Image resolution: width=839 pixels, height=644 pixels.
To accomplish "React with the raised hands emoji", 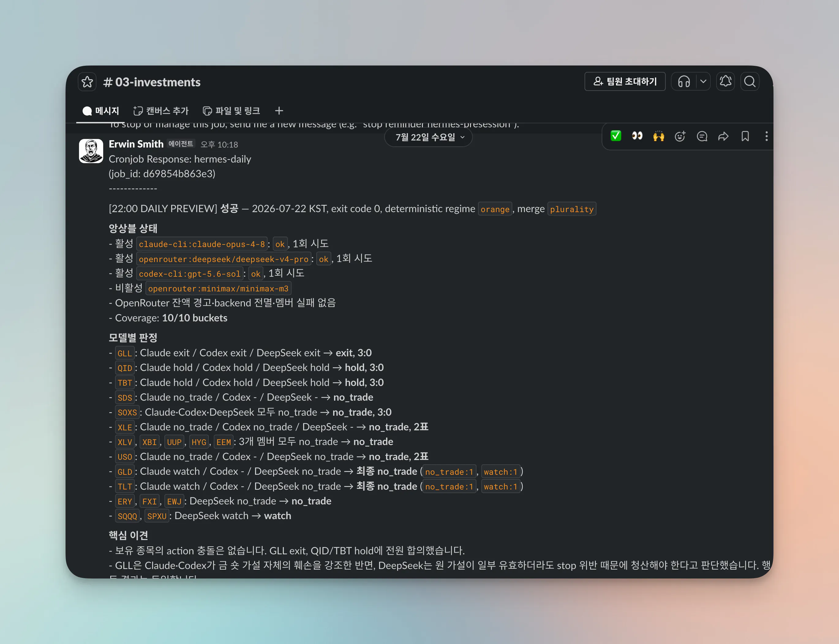I will (x=659, y=136).
